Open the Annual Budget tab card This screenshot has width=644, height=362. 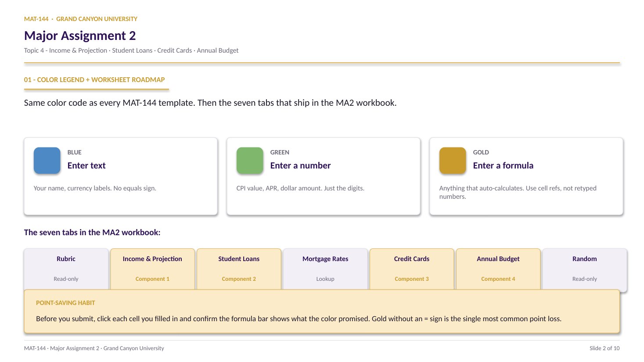point(498,269)
